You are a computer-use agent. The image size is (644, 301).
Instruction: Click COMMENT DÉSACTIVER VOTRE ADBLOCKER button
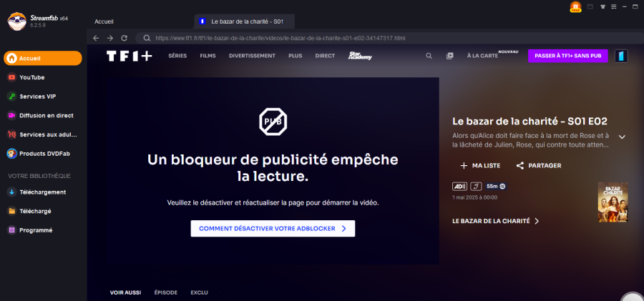pos(273,229)
